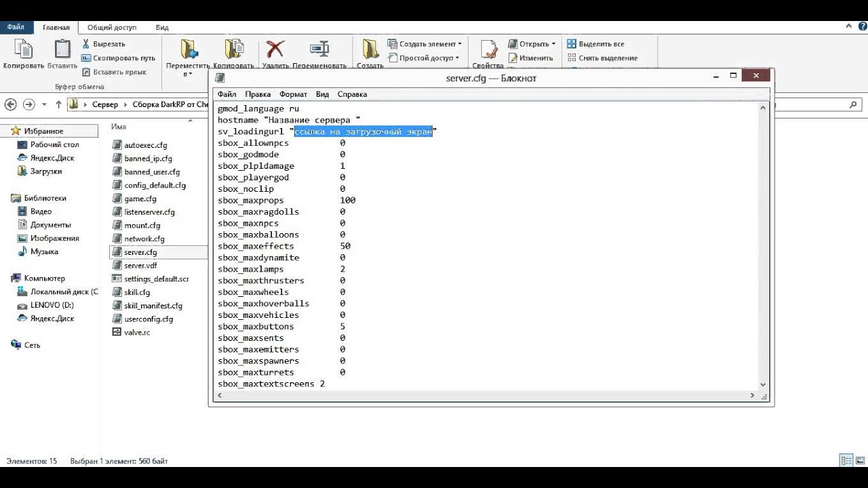Click Notepad vertical scrollbar down arrow
Viewport: 868px width, 488px height.
point(763,384)
